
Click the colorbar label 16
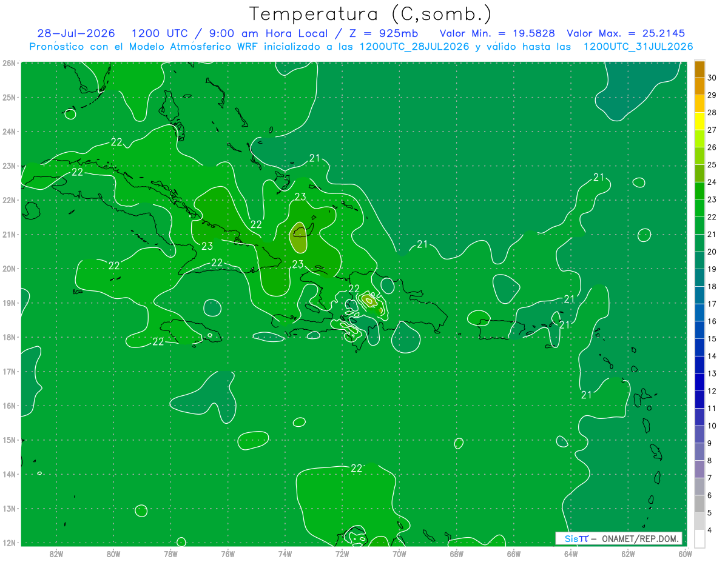tap(712, 321)
